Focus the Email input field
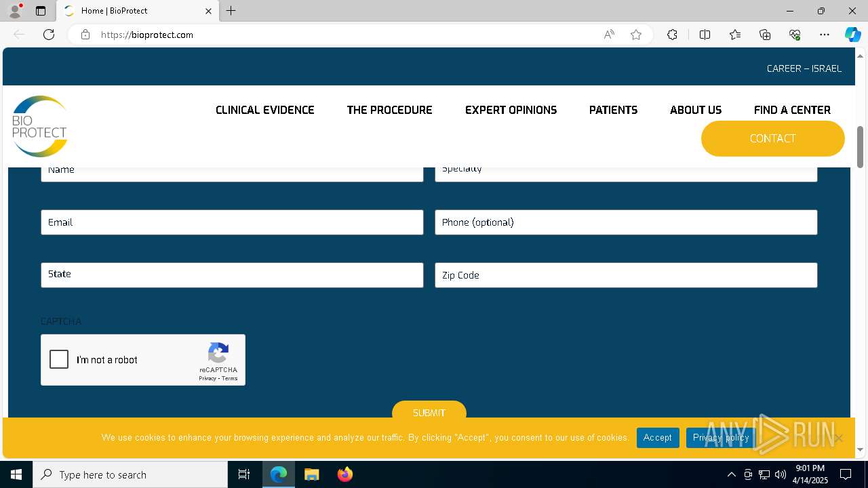 pyautogui.click(x=232, y=222)
